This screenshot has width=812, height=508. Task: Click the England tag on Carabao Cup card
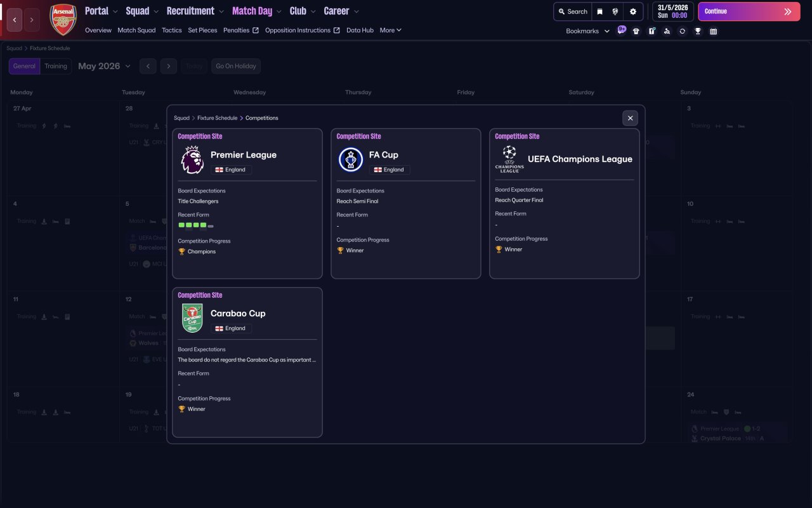pos(231,328)
